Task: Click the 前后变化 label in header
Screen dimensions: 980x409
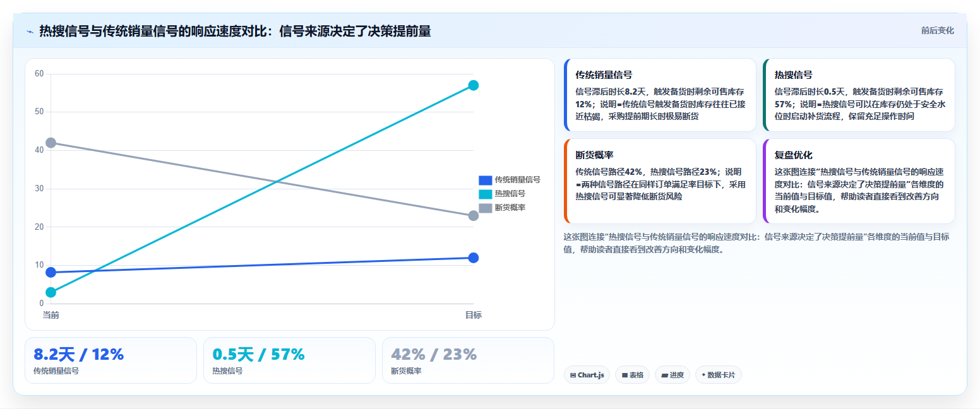Action: pyautogui.click(x=937, y=30)
